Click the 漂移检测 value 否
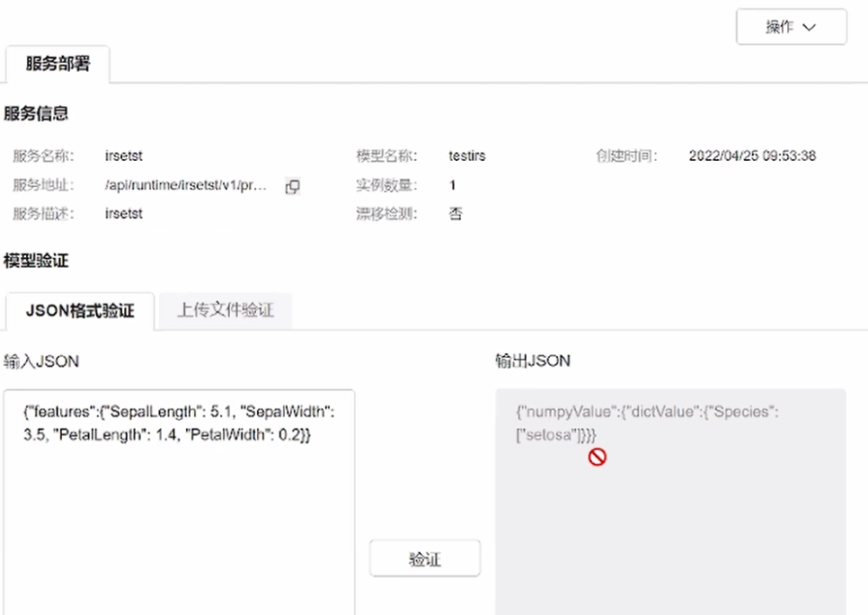 456,214
